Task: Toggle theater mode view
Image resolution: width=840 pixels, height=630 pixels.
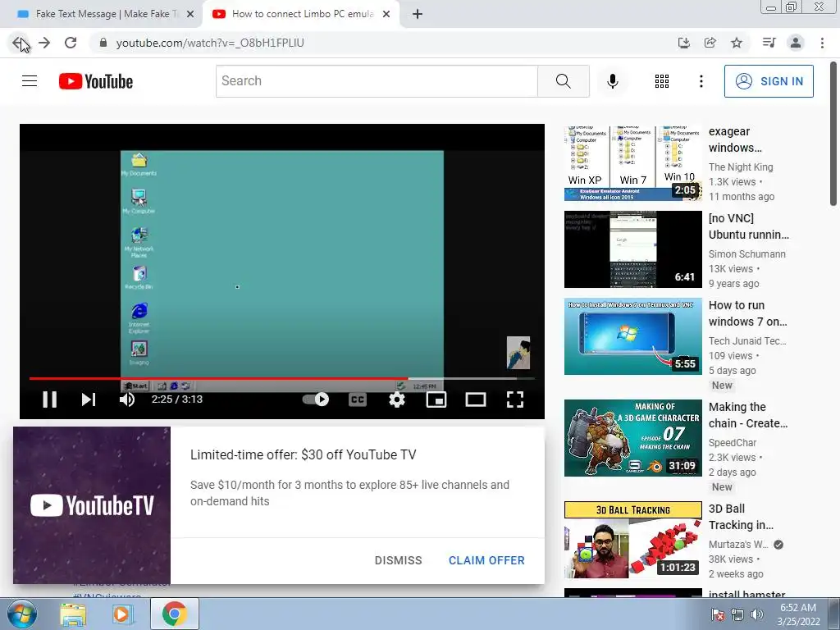Action: pos(476,399)
